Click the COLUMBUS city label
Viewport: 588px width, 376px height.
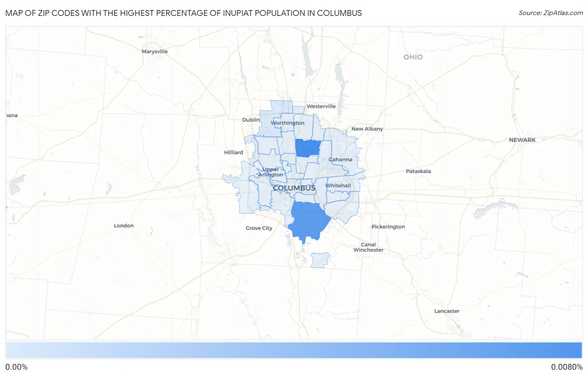coord(294,188)
